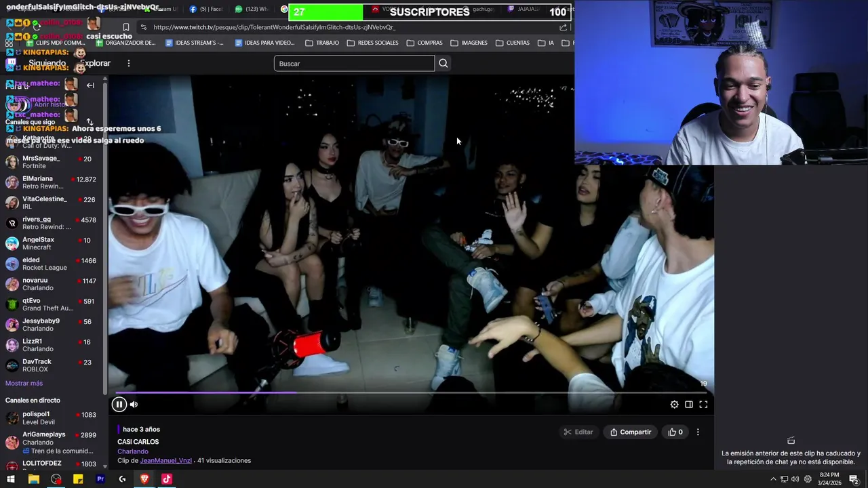868x488 pixels.
Task: Open the Windows notification center icon
Action: (x=854, y=479)
